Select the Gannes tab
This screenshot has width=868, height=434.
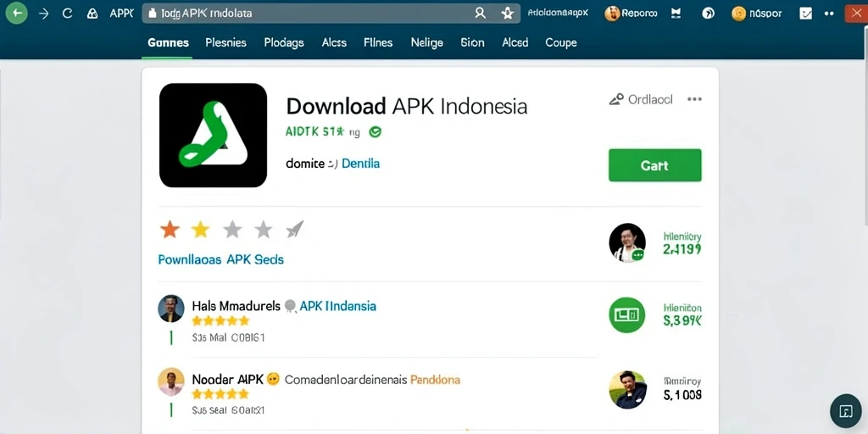pos(169,42)
